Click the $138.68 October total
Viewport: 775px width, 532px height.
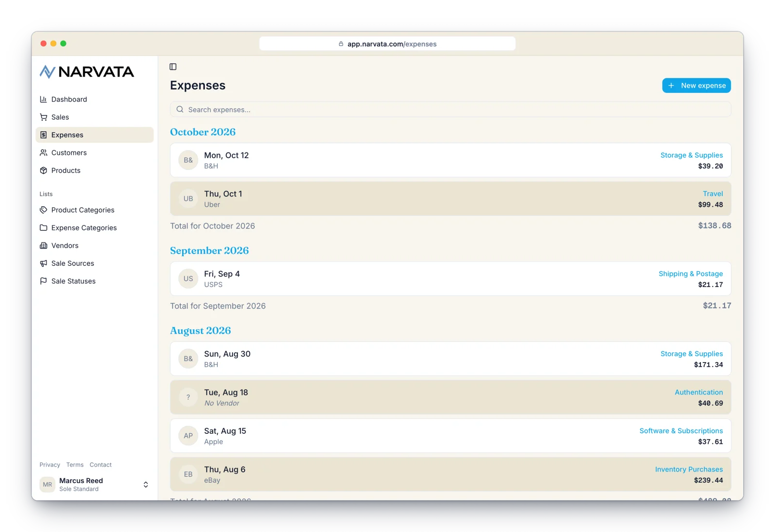714,226
